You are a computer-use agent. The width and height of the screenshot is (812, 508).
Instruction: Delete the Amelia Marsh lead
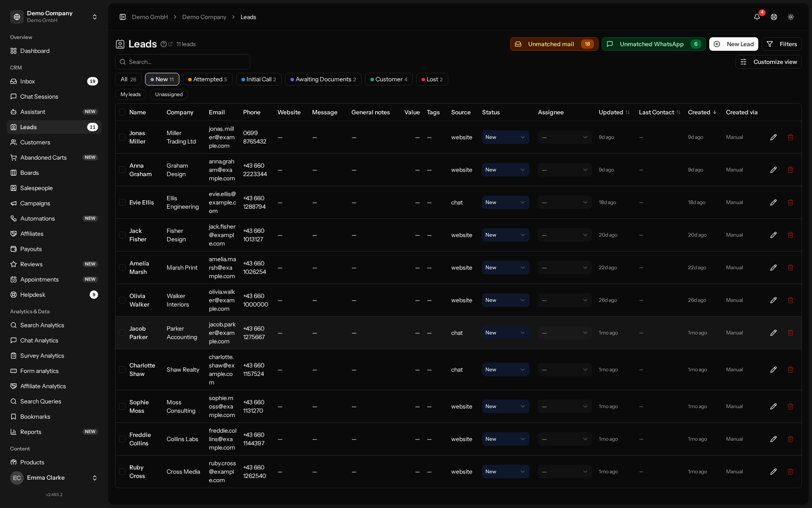point(790,268)
